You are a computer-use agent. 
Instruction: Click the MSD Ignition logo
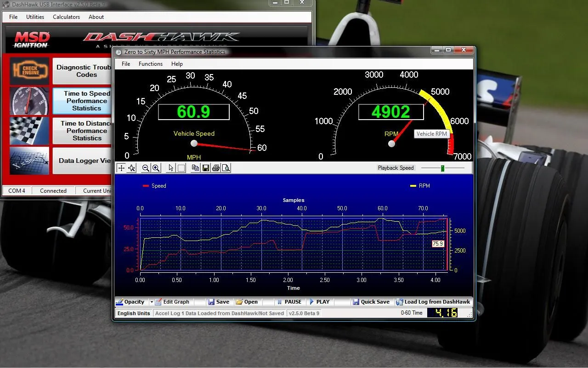point(31,40)
